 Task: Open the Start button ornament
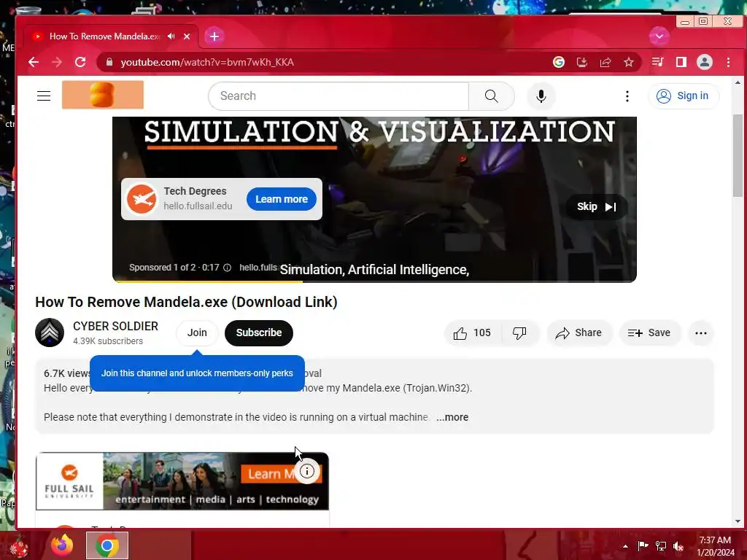[x=19, y=546]
